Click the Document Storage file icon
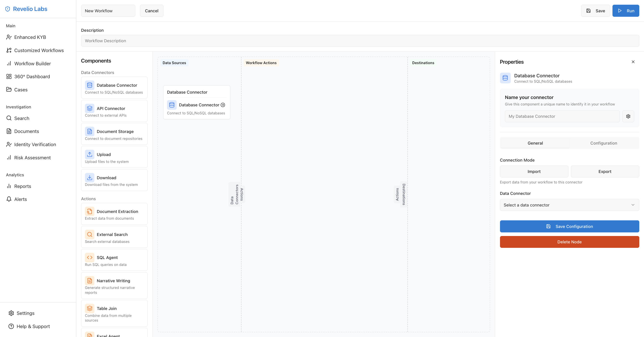Viewport: 644px width, 337px height. [89, 131]
